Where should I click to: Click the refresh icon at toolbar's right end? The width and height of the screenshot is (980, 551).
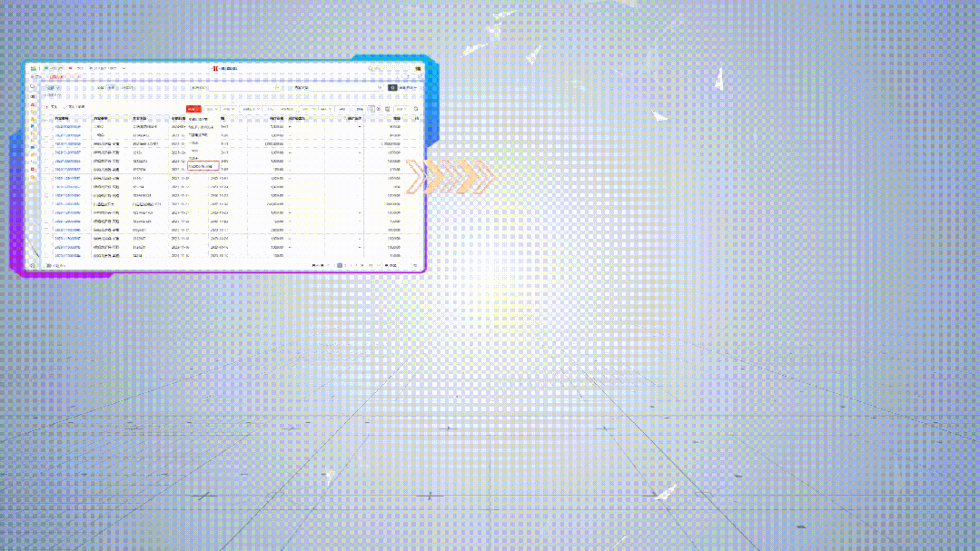coord(416,109)
